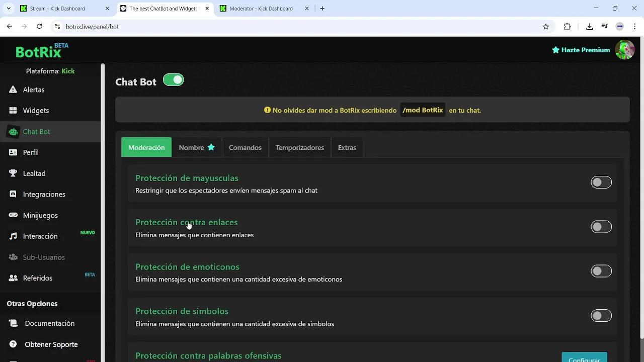
Task: Click the BETA badge next to Referidos
Action: [90, 275]
